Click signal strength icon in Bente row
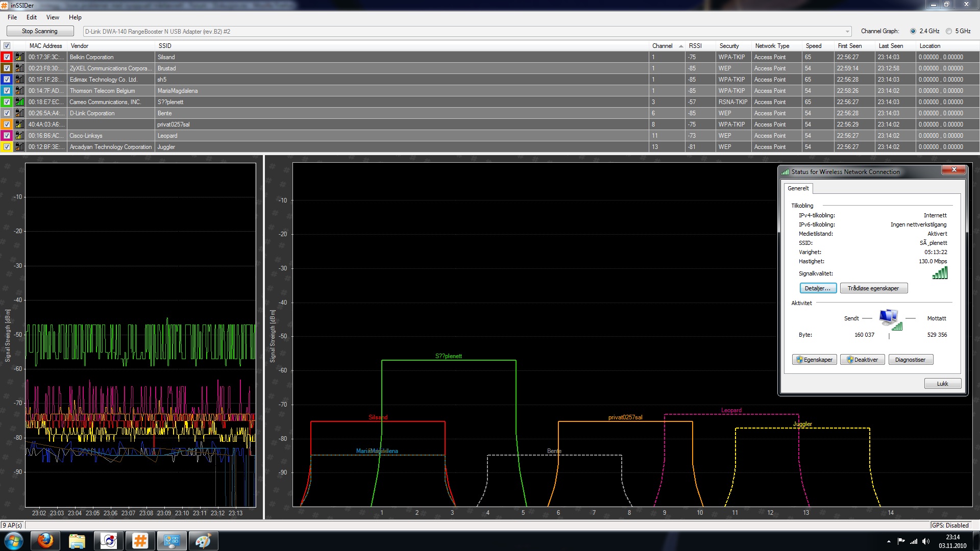This screenshot has height=551, width=980. click(19, 113)
